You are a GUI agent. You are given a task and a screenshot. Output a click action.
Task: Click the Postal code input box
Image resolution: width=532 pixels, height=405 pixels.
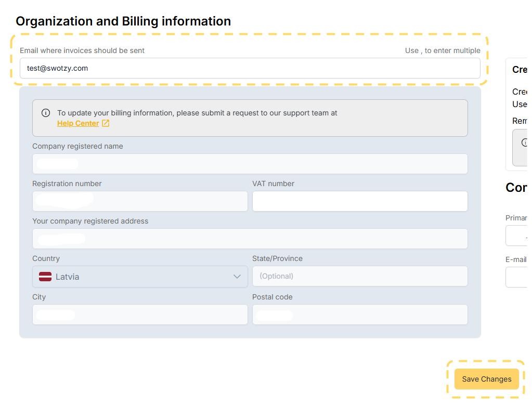pos(360,315)
